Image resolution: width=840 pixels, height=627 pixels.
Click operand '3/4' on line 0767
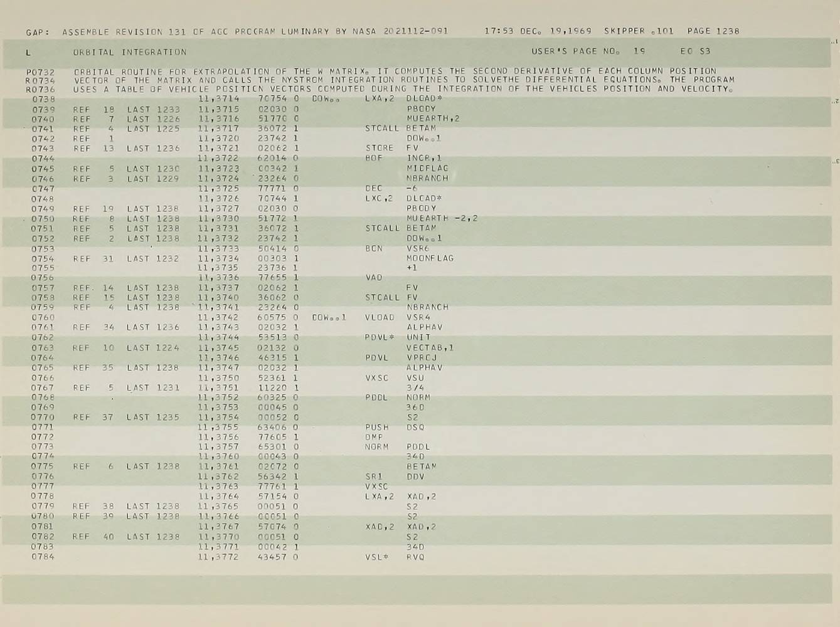[415, 387]
